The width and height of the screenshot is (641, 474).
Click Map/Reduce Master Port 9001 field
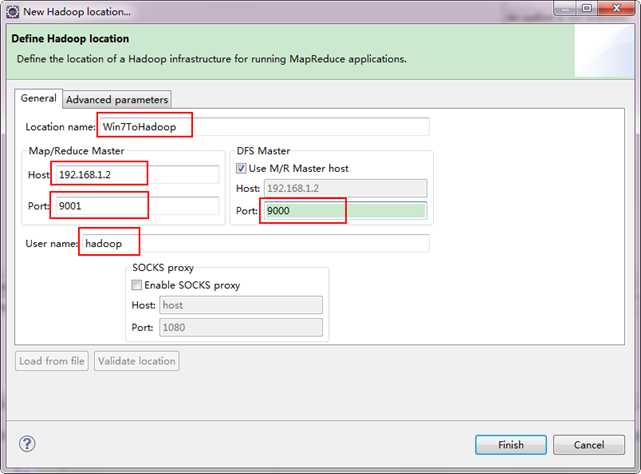135,206
